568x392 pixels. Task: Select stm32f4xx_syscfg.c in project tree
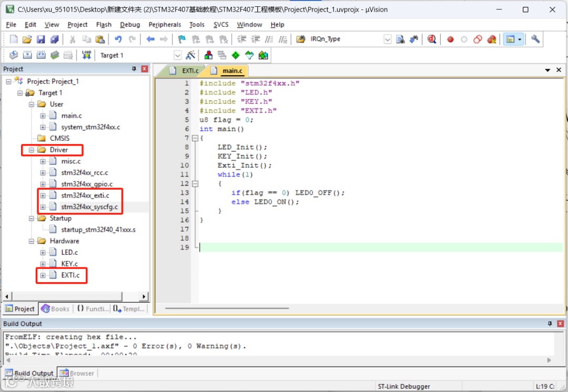[89, 207]
